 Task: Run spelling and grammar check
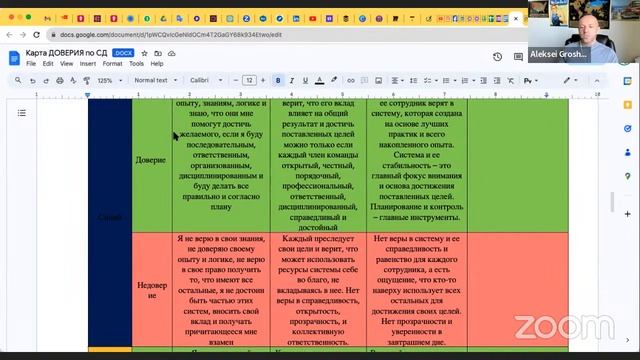click(x=73, y=80)
